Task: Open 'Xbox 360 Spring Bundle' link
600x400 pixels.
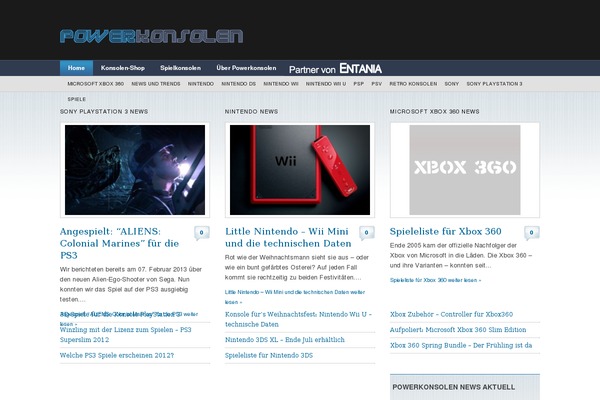Action: [x=461, y=345]
